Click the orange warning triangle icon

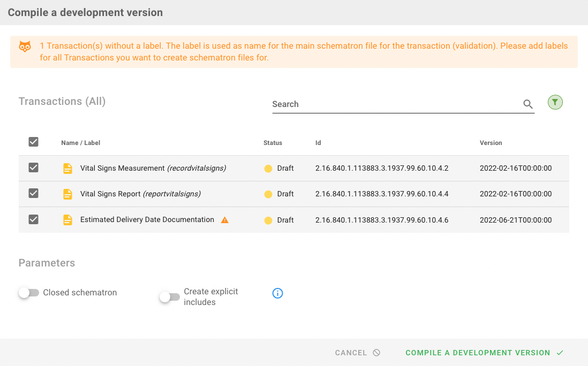225,220
